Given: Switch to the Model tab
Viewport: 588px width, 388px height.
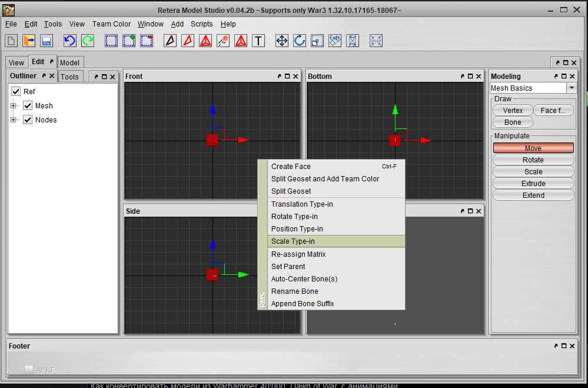Looking at the screenshot, I should (x=70, y=62).
